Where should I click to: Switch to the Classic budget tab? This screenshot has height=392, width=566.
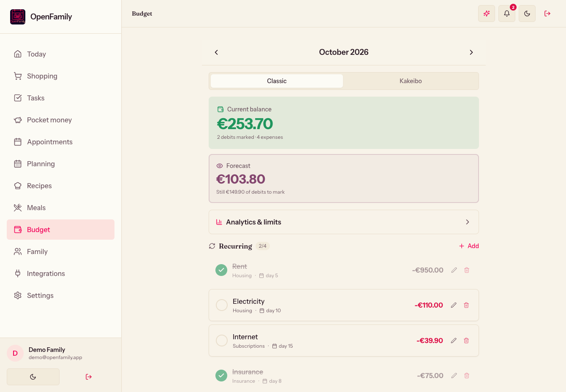277,81
